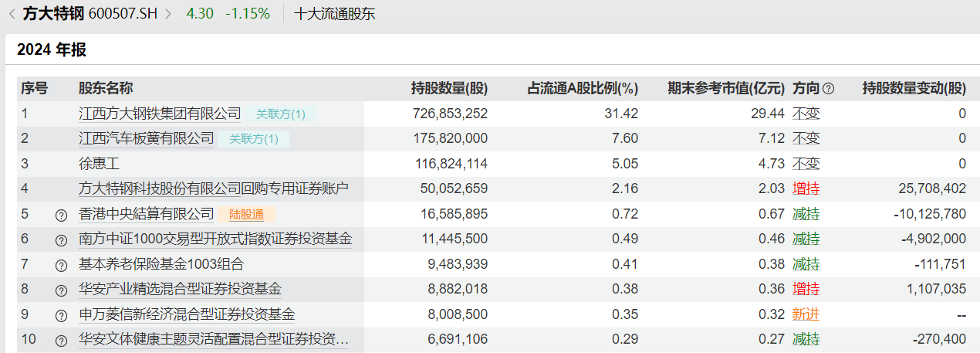Click question icon for 南方中证1000 fund row
The height and width of the screenshot is (353, 980).
pos(62,240)
